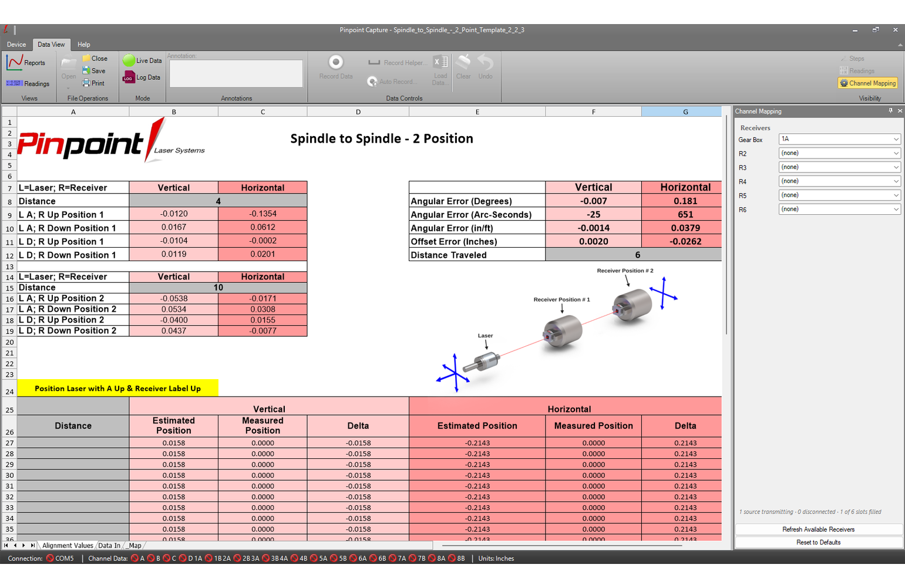Switch to Log Data mode
905x588 pixels.
(x=142, y=77)
